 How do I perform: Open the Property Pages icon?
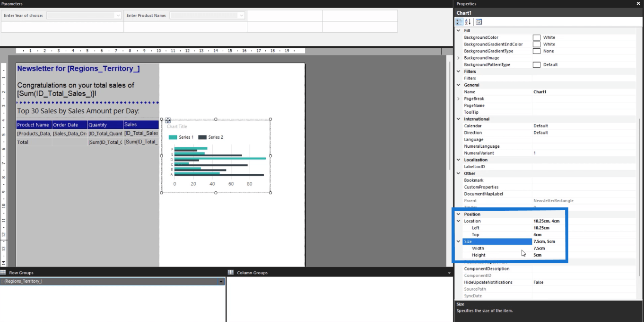(479, 22)
